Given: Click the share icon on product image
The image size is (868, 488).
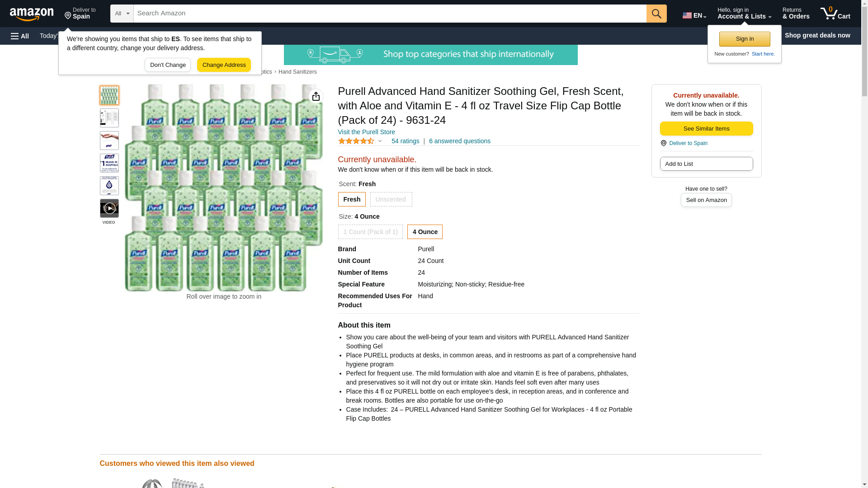Looking at the screenshot, I should (x=316, y=96).
